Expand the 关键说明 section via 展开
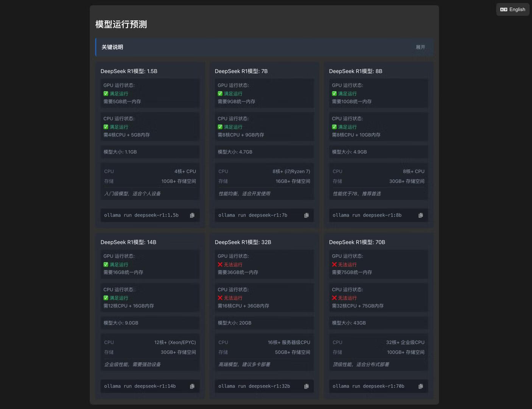Screen dimensions: 532x409 click(x=421, y=47)
